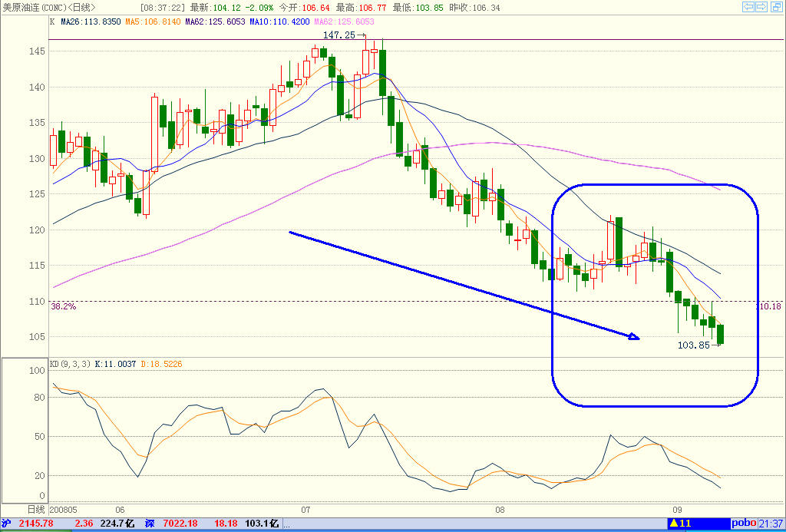This screenshot has height=532, width=786.
Task: Click the forward arrow navigation icon
Action: [761, 6]
